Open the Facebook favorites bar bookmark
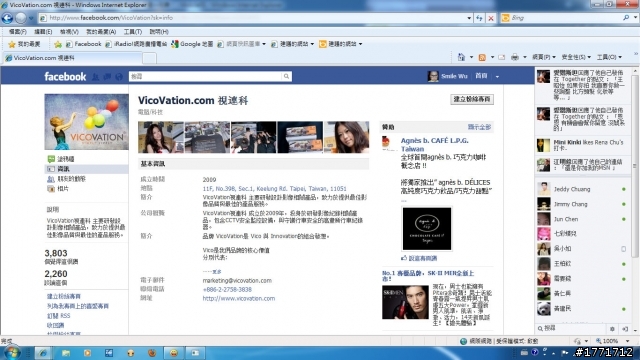640x360 pixels. click(x=83, y=44)
